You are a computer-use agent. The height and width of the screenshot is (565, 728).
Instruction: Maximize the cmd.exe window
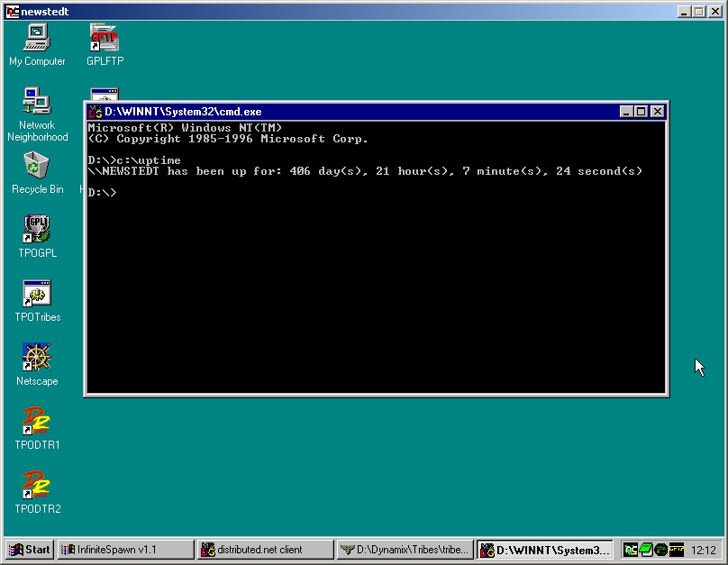coord(642,112)
